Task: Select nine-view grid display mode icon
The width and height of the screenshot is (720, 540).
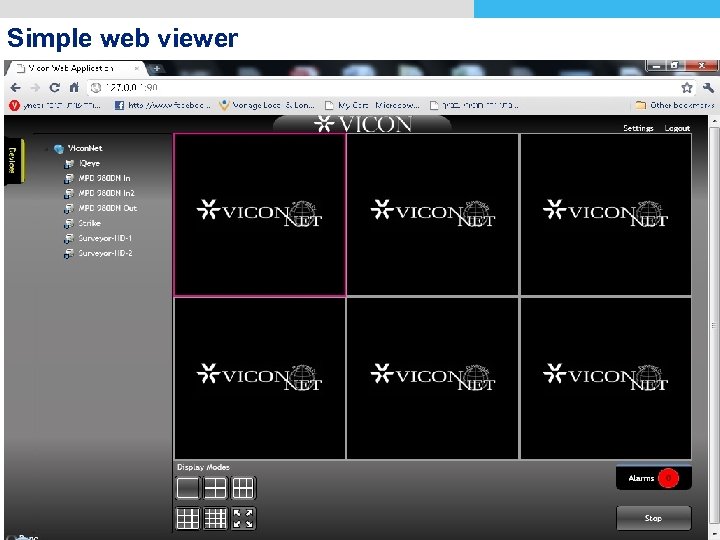Action: pos(187,518)
